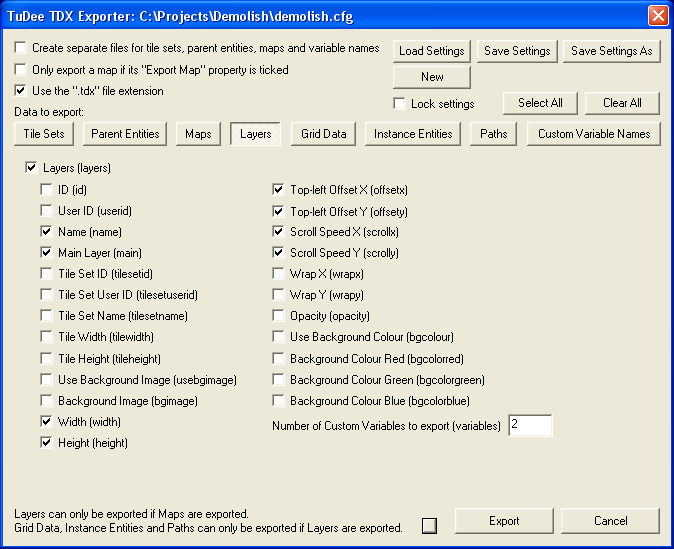Switch to the Tile Sets data tab

point(44,134)
